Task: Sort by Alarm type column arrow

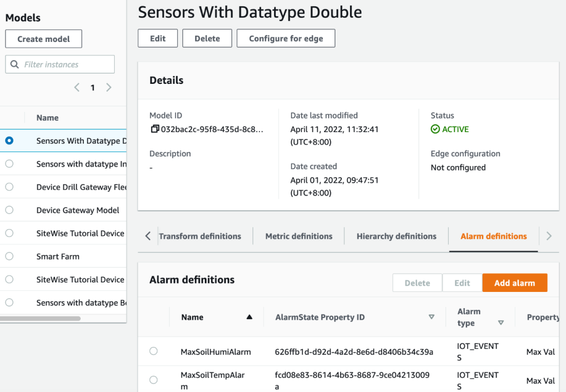Action: point(501,323)
